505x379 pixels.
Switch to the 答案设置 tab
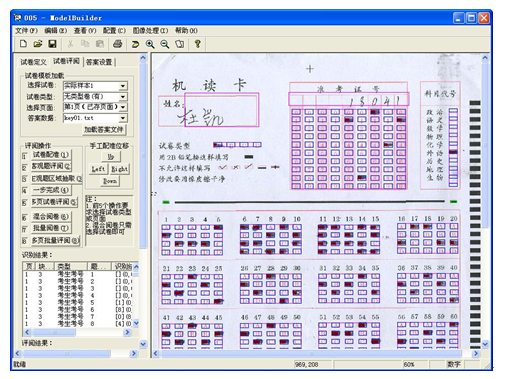pos(99,62)
